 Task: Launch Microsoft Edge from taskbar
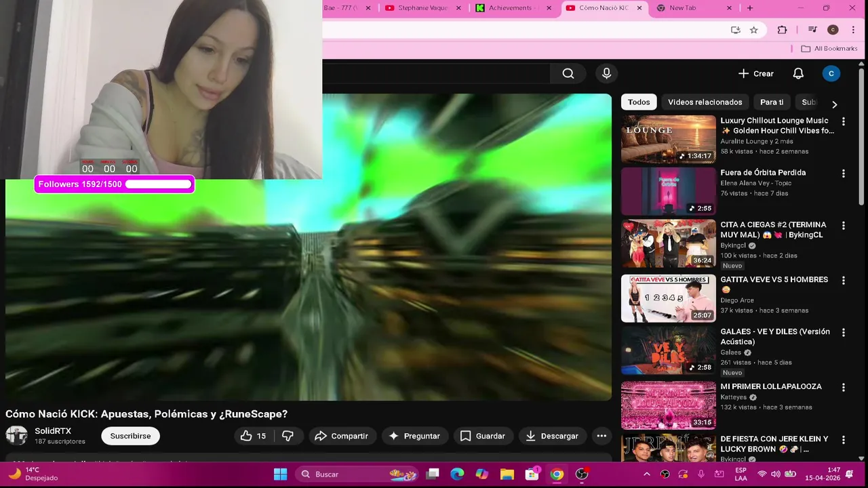click(458, 474)
